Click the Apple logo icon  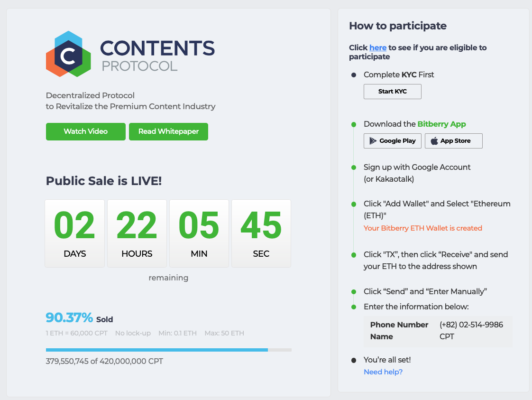click(x=434, y=141)
